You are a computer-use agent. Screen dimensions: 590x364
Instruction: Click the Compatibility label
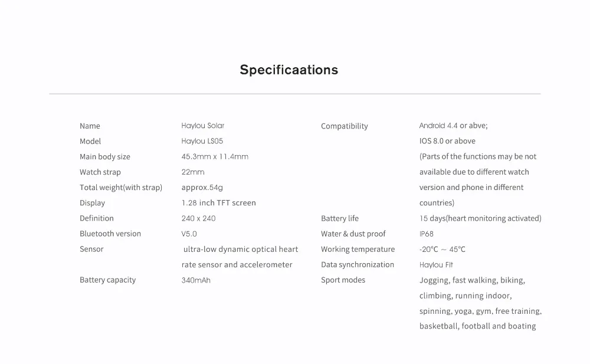344,126
